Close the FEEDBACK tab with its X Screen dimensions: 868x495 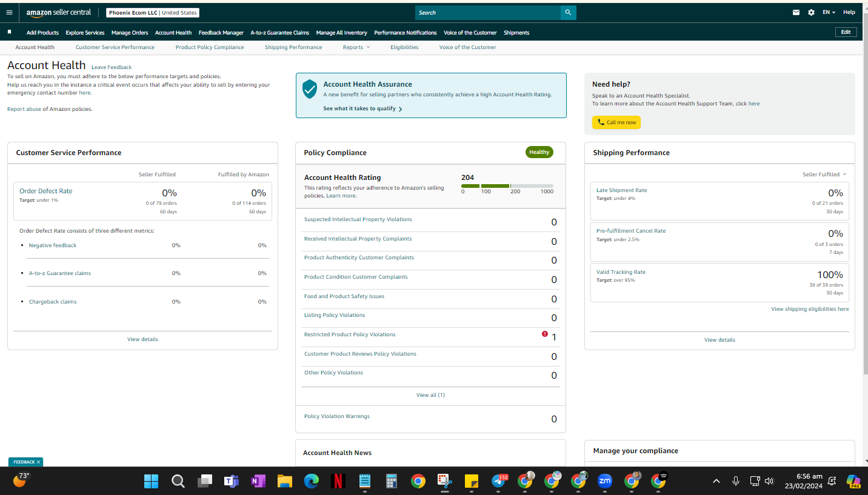click(38, 462)
